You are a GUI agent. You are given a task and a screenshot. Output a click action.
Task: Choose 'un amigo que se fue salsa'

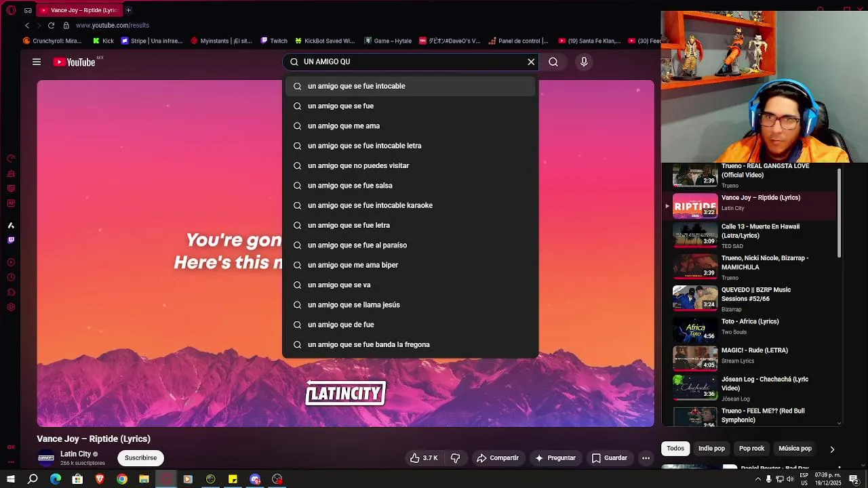pos(410,186)
